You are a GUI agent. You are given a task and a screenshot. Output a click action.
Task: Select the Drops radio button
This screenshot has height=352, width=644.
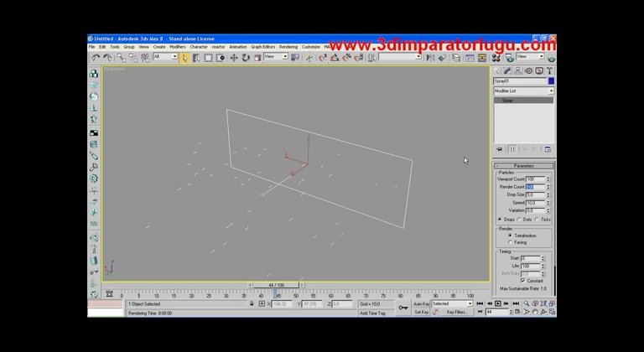click(500, 220)
